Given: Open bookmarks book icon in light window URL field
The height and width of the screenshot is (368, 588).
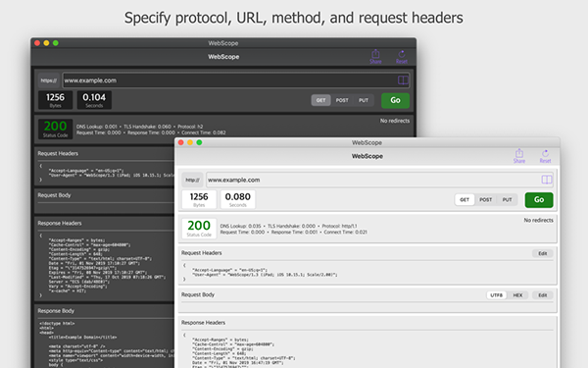Looking at the screenshot, I should [547, 180].
